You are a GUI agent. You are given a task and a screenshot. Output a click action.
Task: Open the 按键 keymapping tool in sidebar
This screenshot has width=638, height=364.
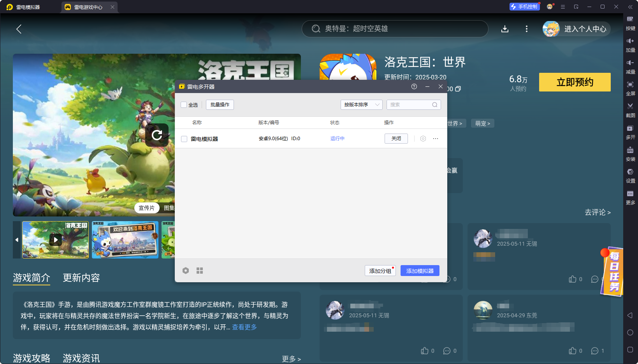[x=630, y=23]
